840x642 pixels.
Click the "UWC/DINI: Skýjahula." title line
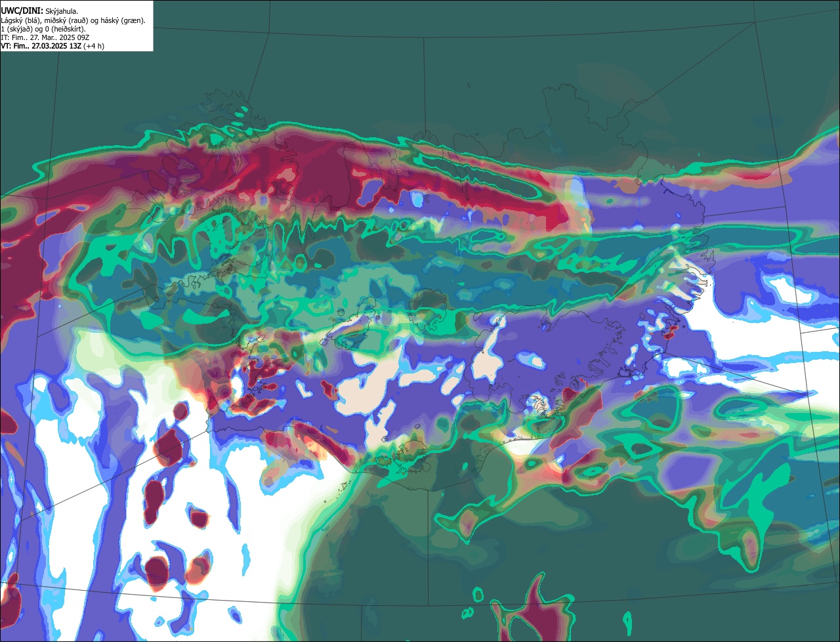39,11
